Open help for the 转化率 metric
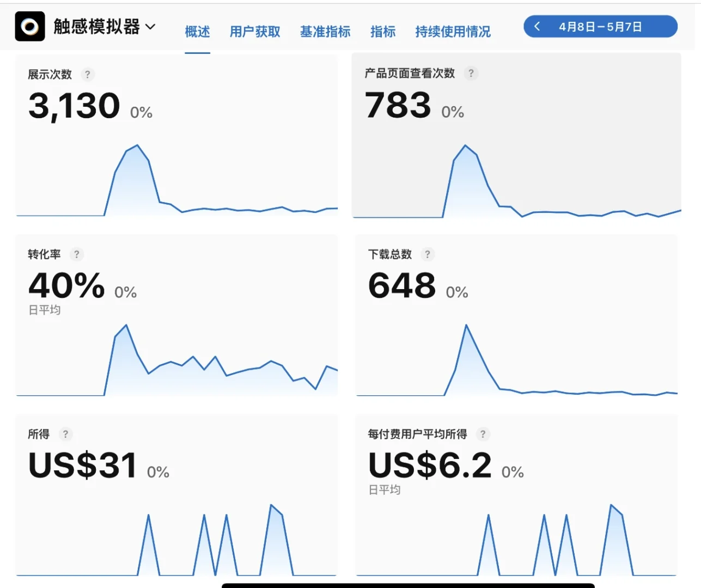This screenshot has width=701, height=588. (76, 254)
